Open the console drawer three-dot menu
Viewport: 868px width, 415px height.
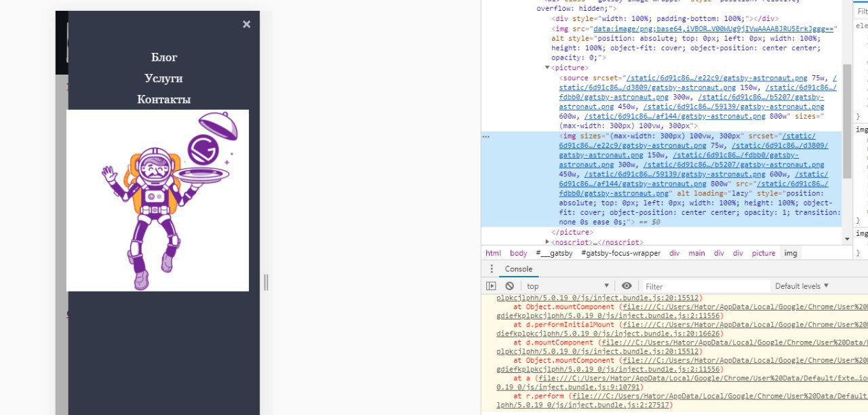click(x=492, y=269)
